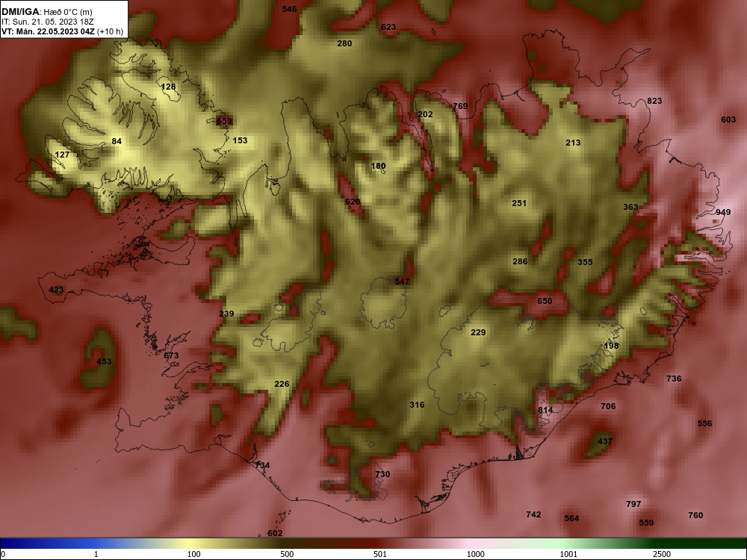The image size is (747, 560).
Task: Pick the value 280 on the map
Action: tap(344, 43)
